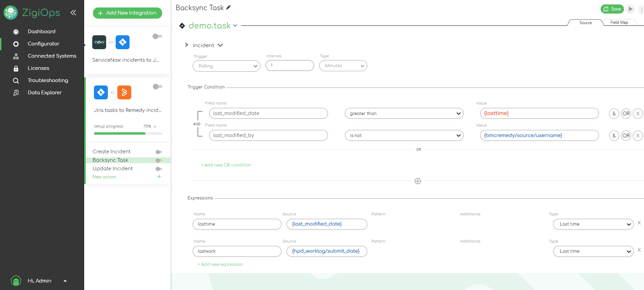The width and height of the screenshot is (644, 290).
Task: Click the ServiceNow 'now' system icon
Action: click(99, 42)
